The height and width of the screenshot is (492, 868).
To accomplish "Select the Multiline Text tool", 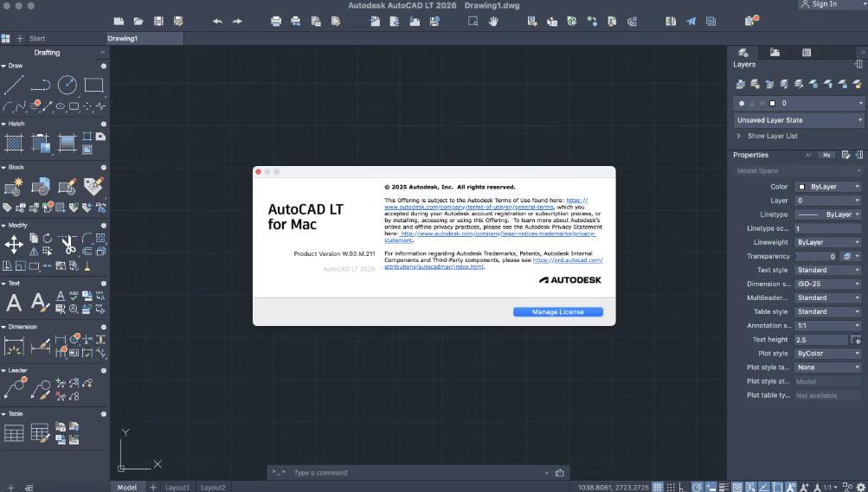I will tap(14, 303).
